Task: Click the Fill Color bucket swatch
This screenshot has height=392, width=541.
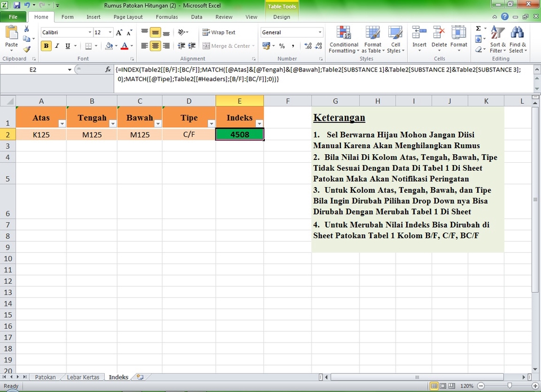Action: pyautogui.click(x=109, y=46)
